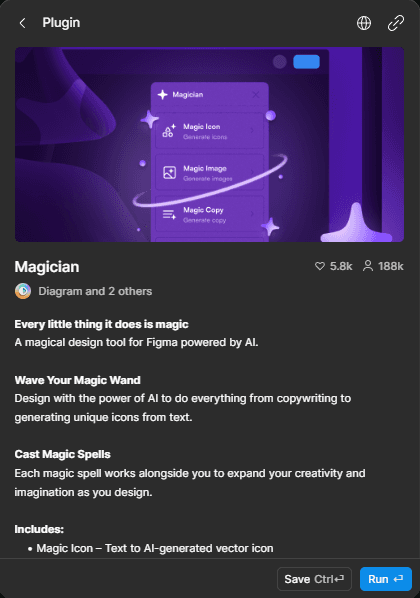This screenshot has height=598, width=420.
Task: Close the Magician preview panel X
Action: pos(256,94)
